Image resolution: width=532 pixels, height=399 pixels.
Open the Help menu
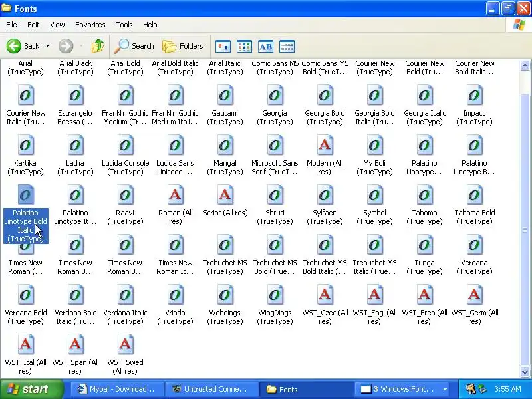coord(150,25)
